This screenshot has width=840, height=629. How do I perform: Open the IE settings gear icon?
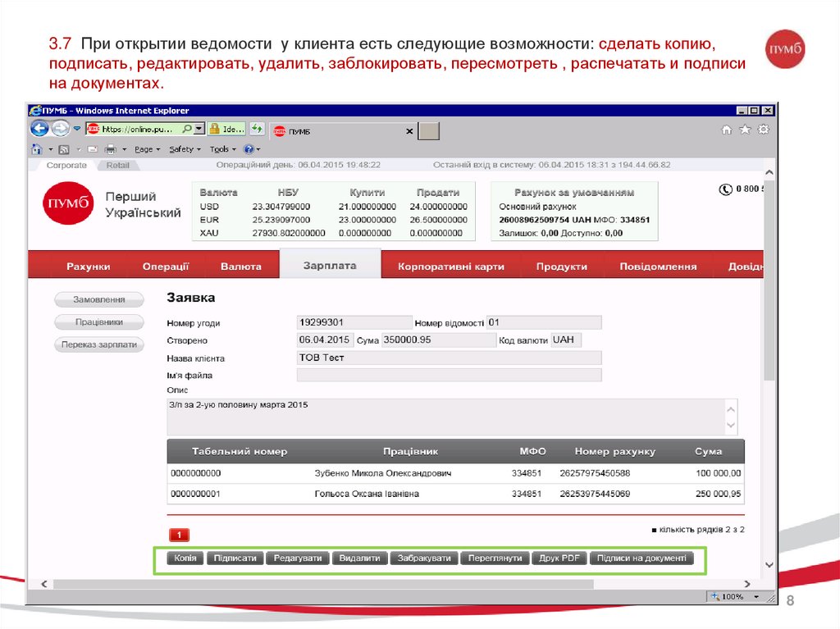click(x=764, y=130)
